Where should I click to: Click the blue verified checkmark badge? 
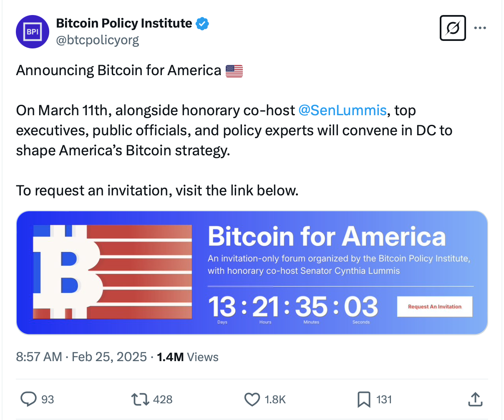(202, 24)
